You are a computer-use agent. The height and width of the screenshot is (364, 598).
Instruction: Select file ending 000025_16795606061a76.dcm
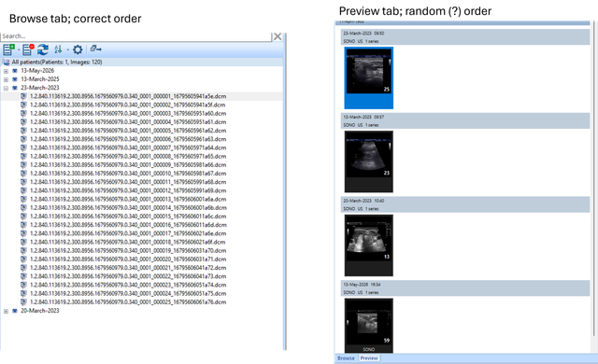pyautogui.click(x=128, y=302)
